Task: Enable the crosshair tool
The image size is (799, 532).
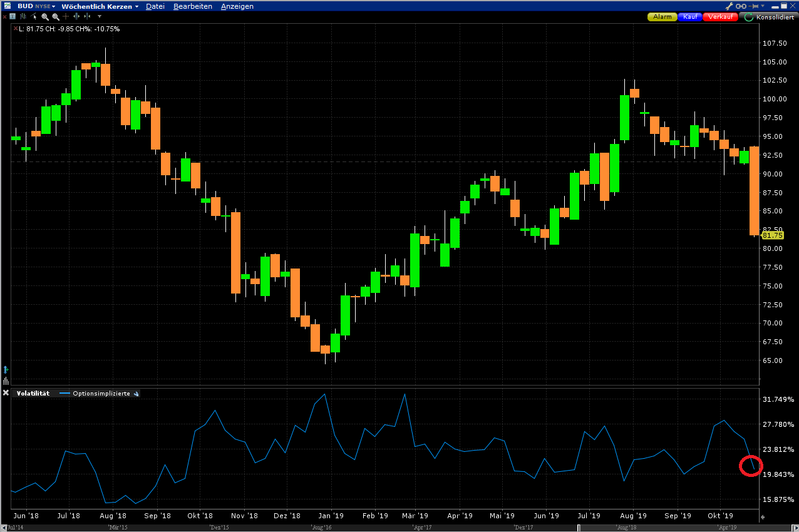Action: click(66, 16)
